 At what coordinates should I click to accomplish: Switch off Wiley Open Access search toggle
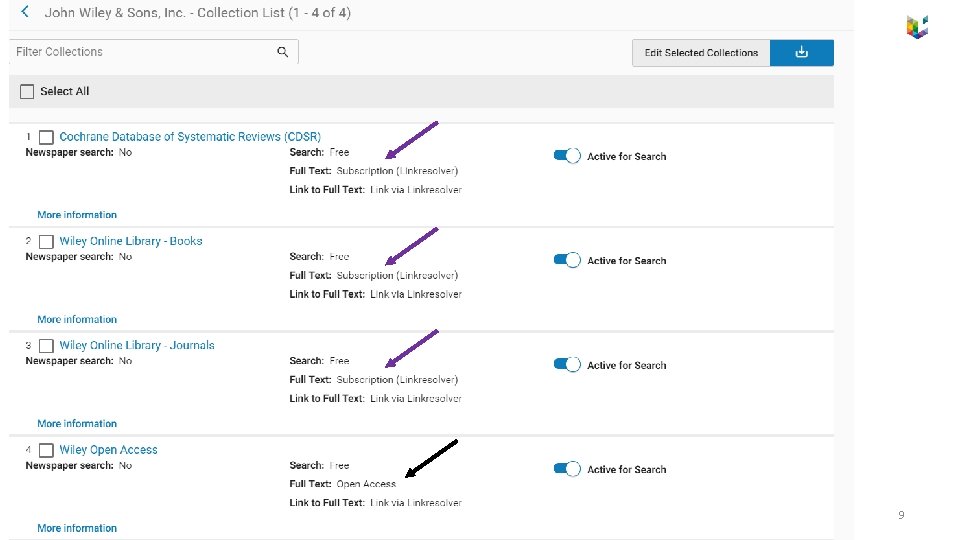567,469
